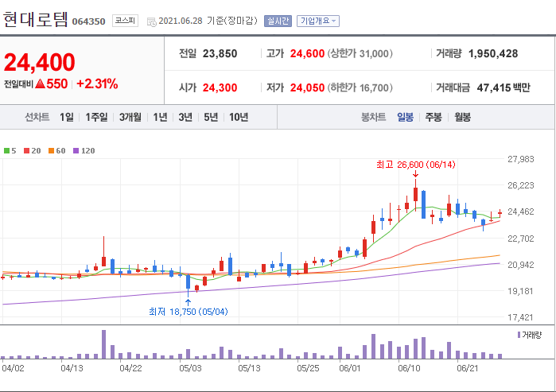Click the 저가 value 24,050

[307, 87]
